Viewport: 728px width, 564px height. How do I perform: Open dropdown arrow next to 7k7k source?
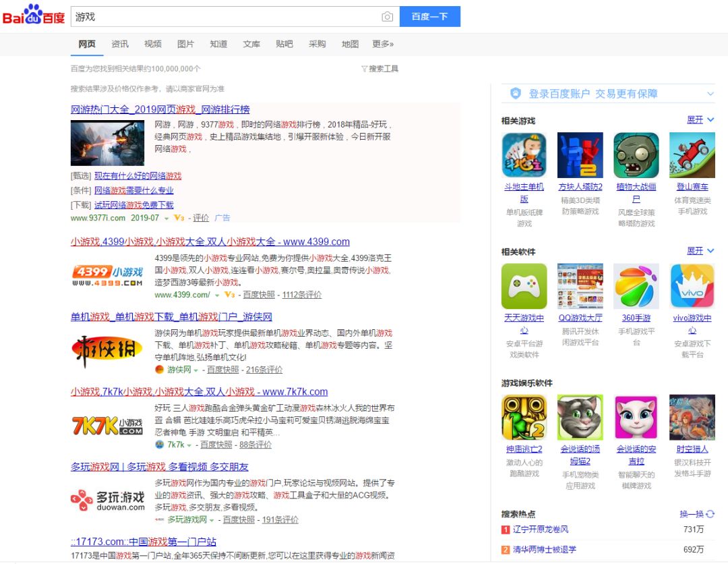pos(189,445)
